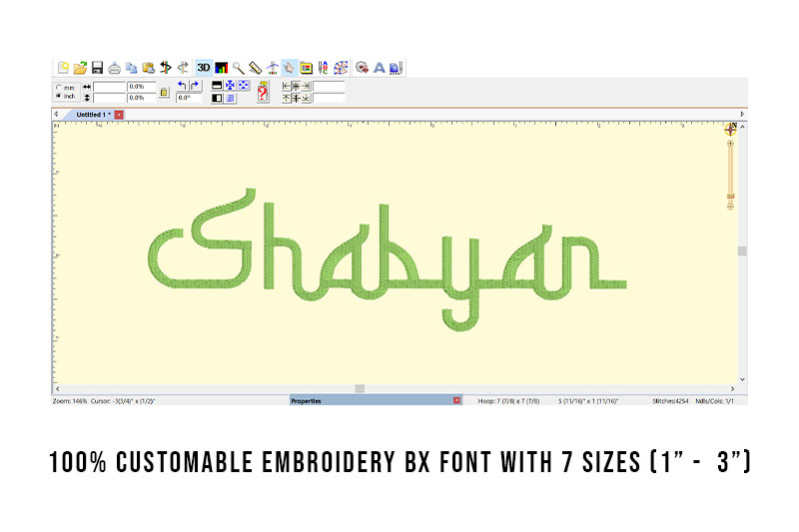Image resolution: width=799 pixels, height=532 pixels.
Task: Click the width size input field
Action: 109,87
